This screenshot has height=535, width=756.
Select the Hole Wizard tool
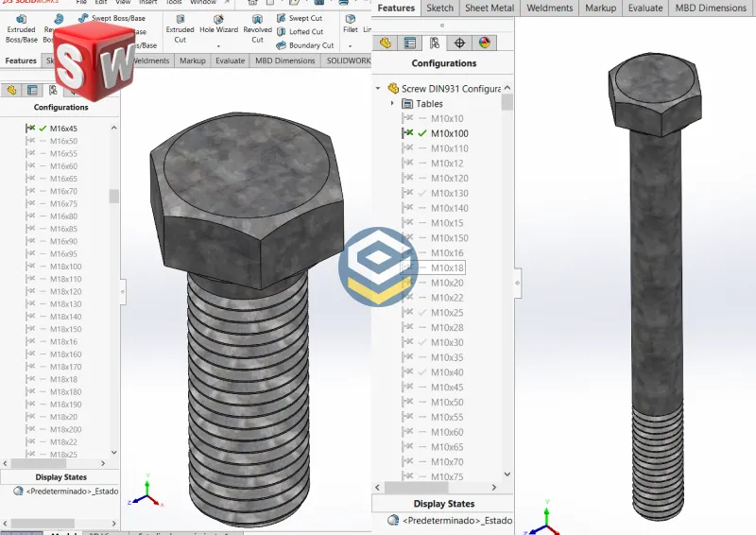point(218,24)
